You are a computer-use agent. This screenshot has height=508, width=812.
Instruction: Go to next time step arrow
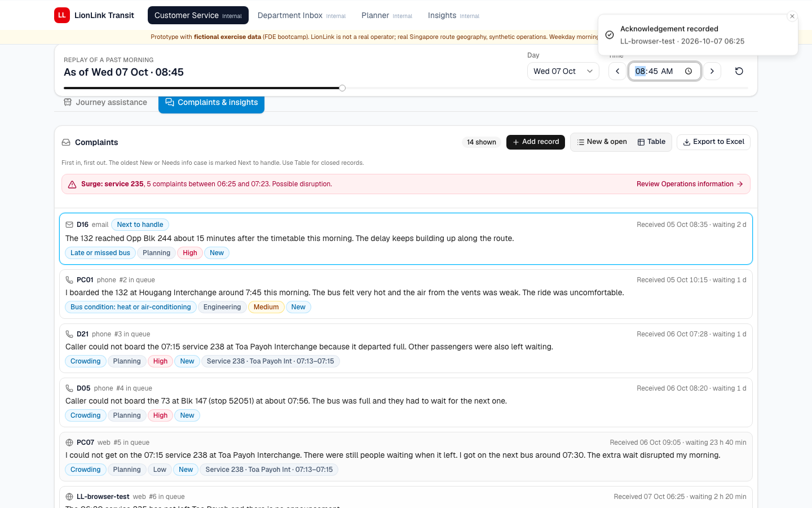712,71
